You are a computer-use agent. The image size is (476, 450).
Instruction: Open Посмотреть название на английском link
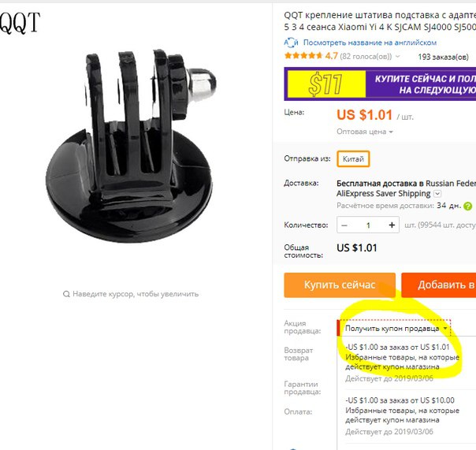[370, 43]
